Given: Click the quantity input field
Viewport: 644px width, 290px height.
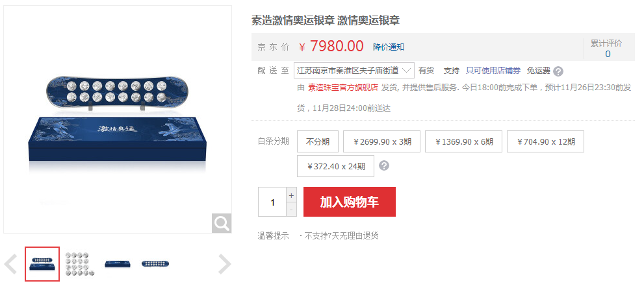Looking at the screenshot, I should coord(272,202).
